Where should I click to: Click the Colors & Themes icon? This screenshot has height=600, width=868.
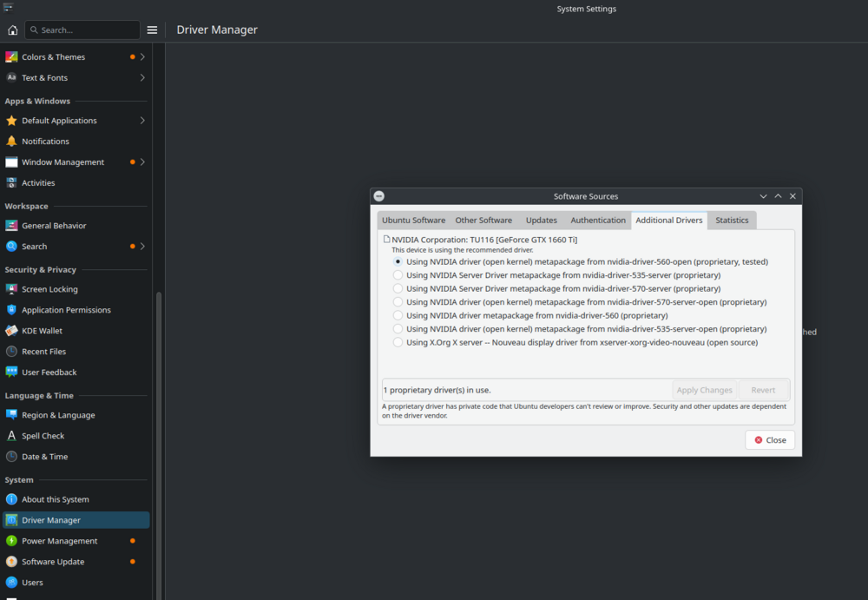click(11, 57)
